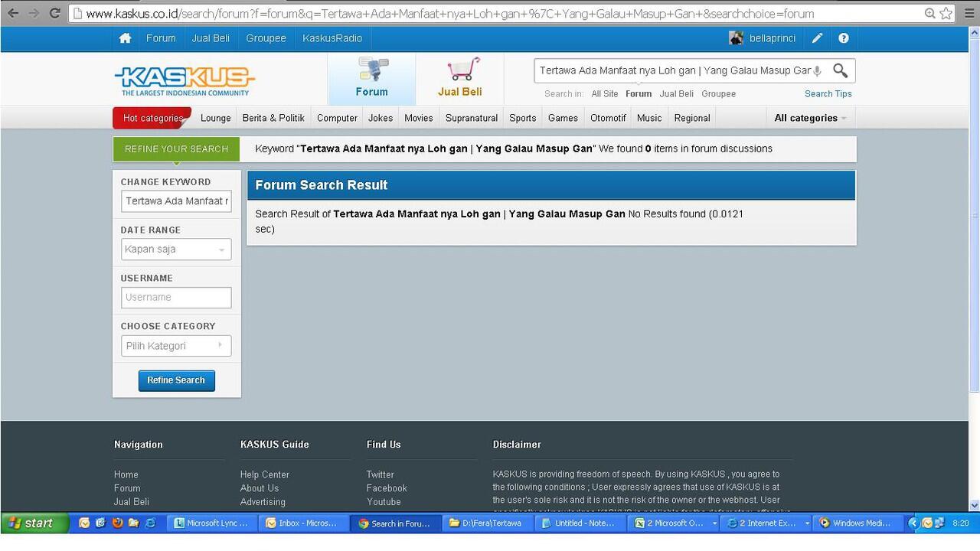Screen dimensions: 980x551
Task: Click the KASKUS logo
Action: [x=185, y=80]
